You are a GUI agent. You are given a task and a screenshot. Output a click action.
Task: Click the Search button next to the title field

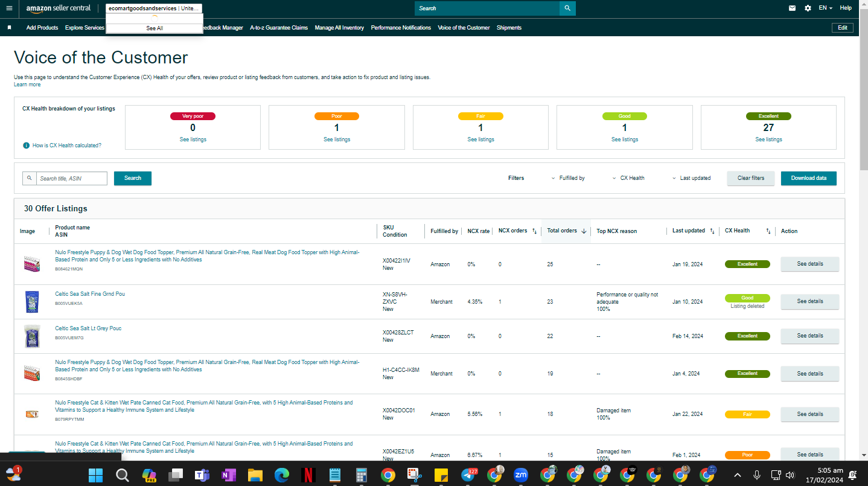(x=133, y=178)
